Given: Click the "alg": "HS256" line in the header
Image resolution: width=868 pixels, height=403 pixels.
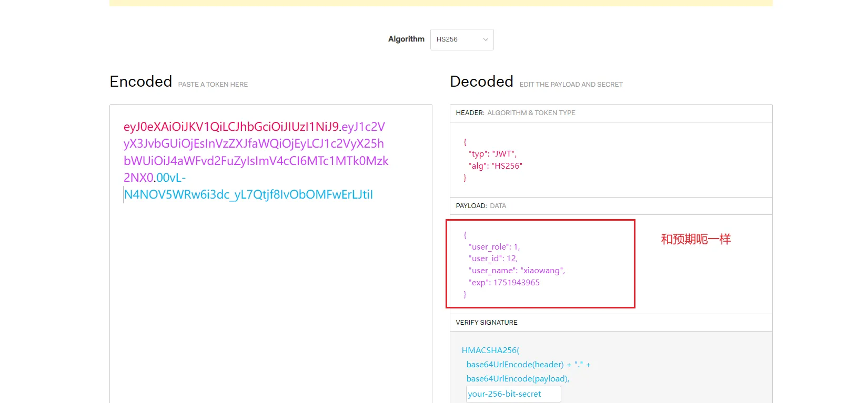Looking at the screenshot, I should [495, 166].
